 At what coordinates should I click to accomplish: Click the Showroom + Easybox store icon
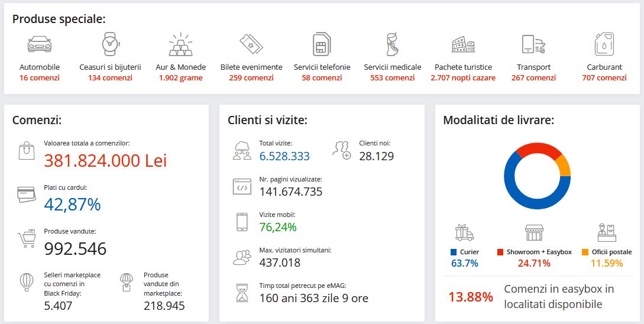pyautogui.click(x=534, y=232)
